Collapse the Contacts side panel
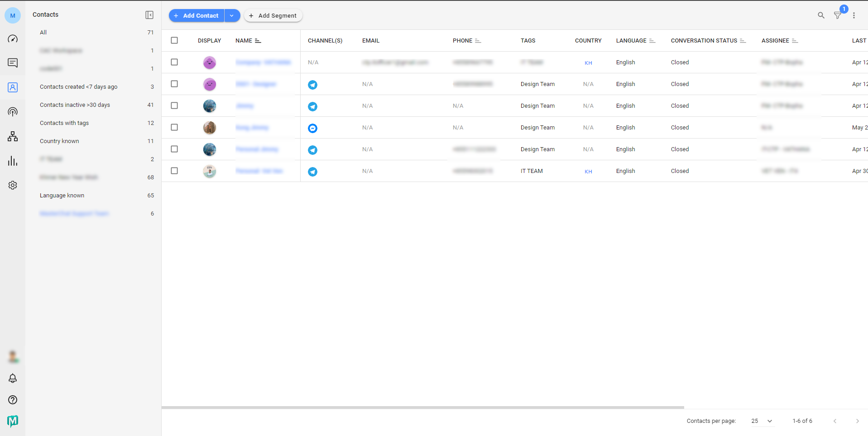868x436 pixels. click(x=149, y=15)
